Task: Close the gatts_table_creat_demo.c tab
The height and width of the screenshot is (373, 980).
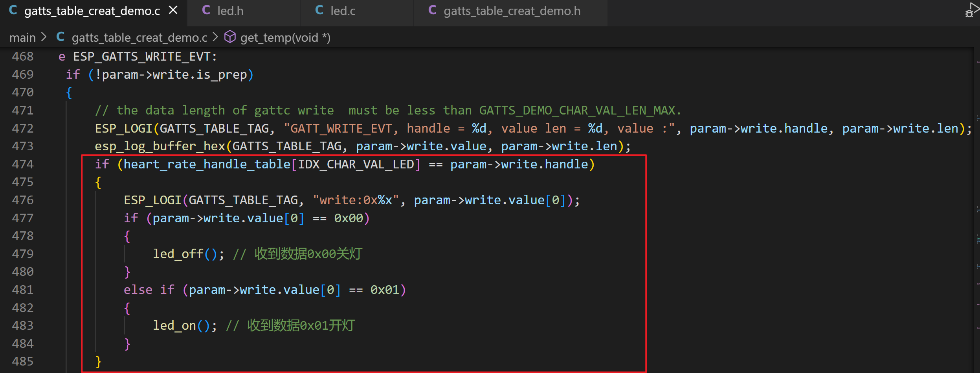Action: (173, 10)
